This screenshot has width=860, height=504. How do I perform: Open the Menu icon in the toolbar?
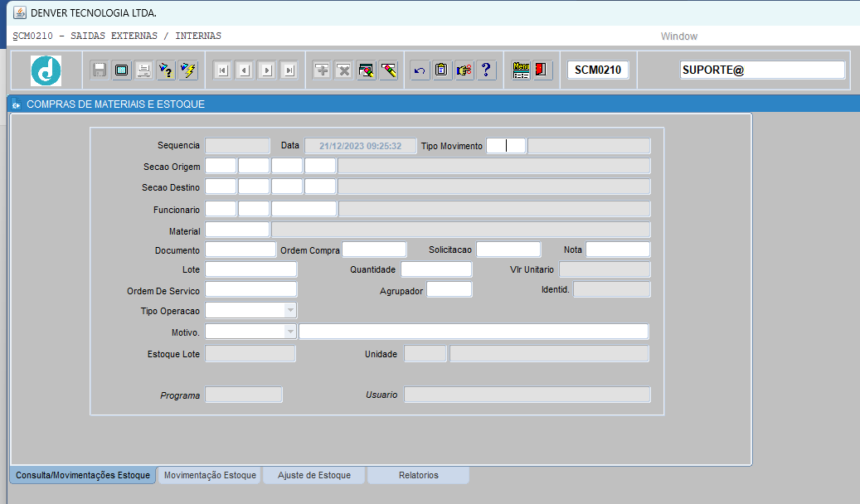(x=521, y=70)
